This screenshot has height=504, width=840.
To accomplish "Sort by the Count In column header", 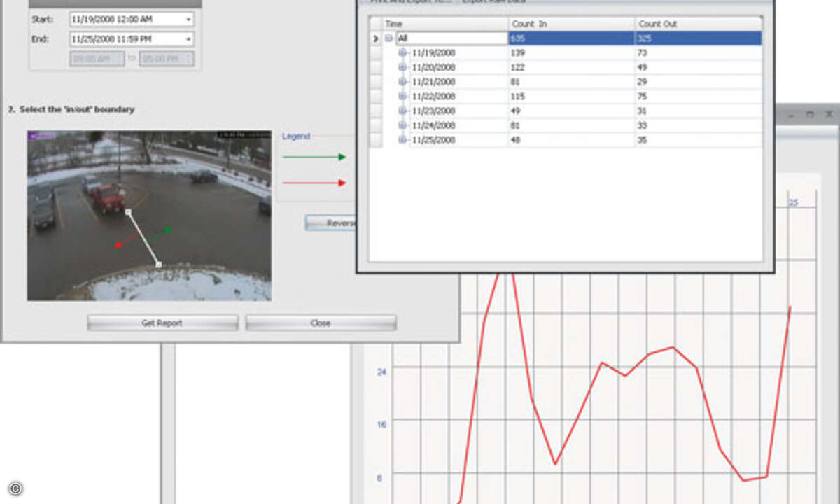I will pos(572,24).
